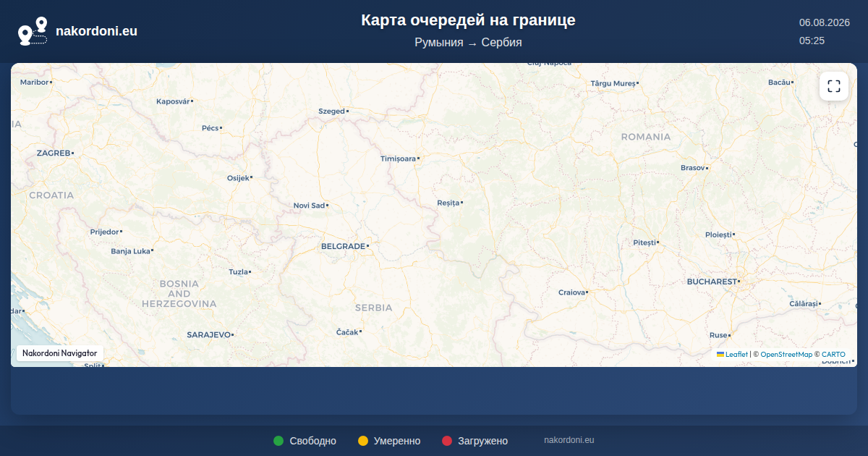868x456 pixels.
Task: Click Čačak city label
Action: tap(347, 332)
